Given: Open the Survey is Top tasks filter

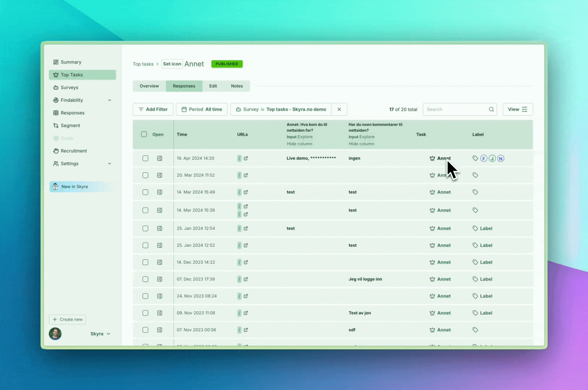Looking at the screenshot, I should point(281,109).
